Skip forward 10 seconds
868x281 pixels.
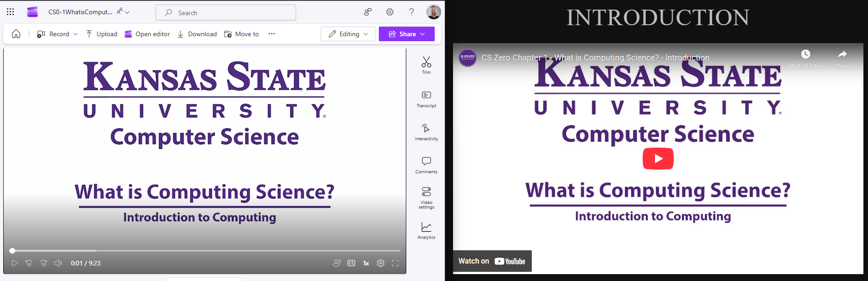pyautogui.click(x=44, y=263)
